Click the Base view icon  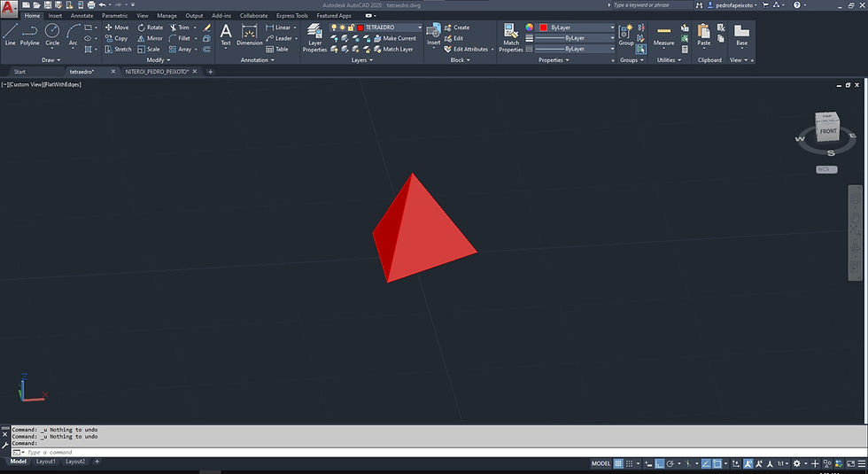tap(742, 35)
